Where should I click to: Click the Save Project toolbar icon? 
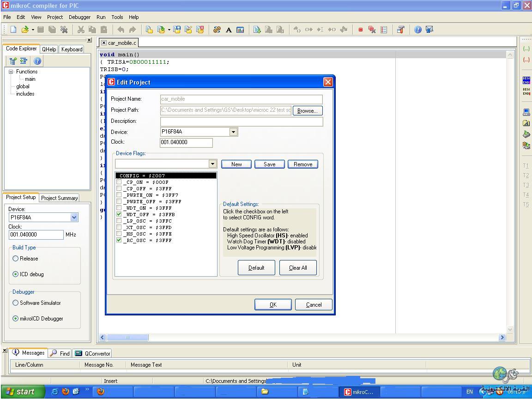(x=177, y=30)
